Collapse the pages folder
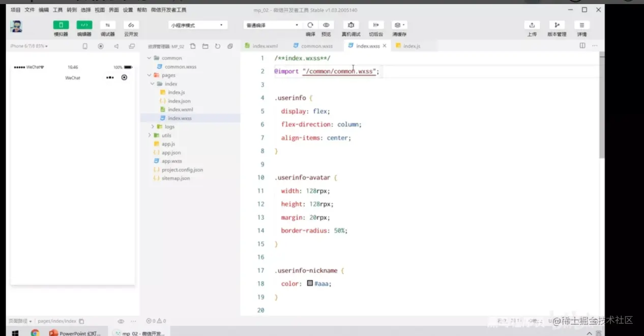644x336 pixels. click(x=149, y=75)
